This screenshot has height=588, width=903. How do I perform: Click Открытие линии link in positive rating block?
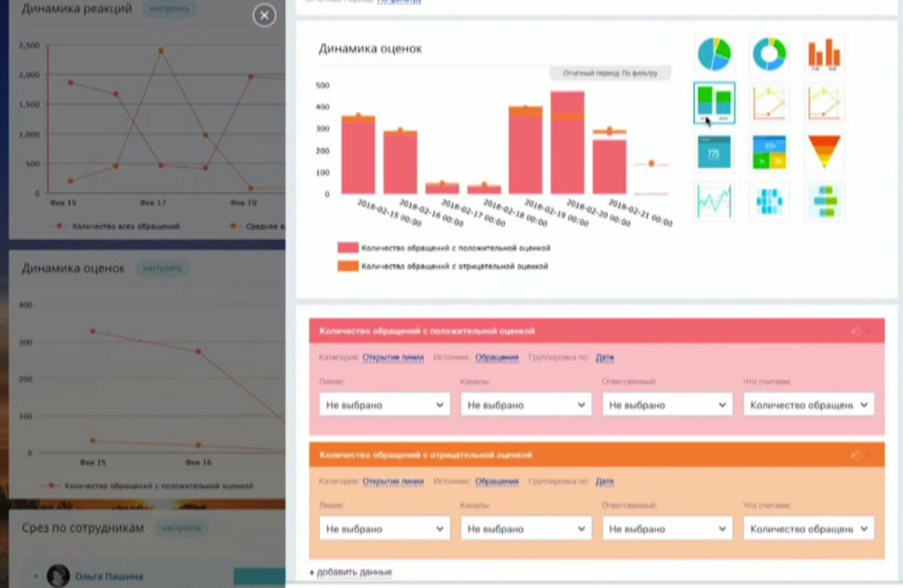[x=393, y=357]
